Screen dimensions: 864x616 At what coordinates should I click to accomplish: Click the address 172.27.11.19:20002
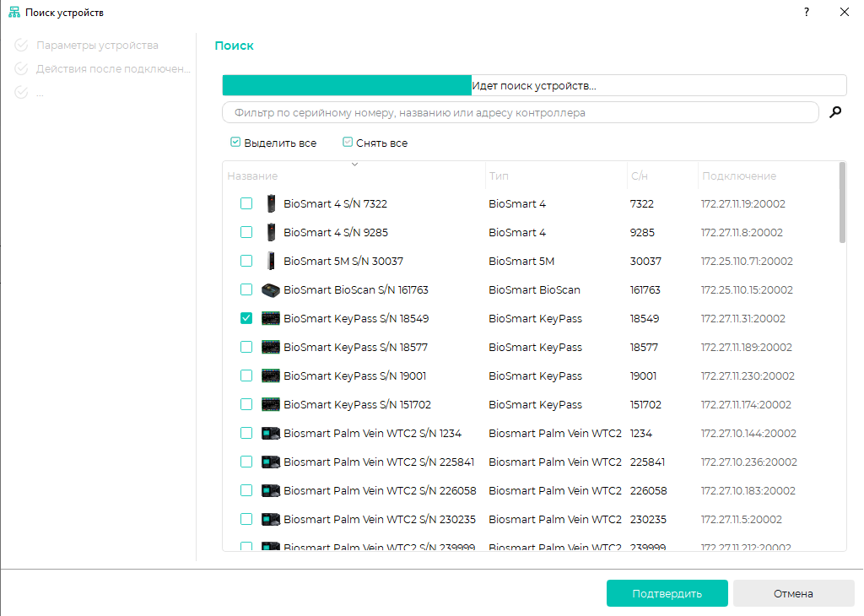coord(742,204)
